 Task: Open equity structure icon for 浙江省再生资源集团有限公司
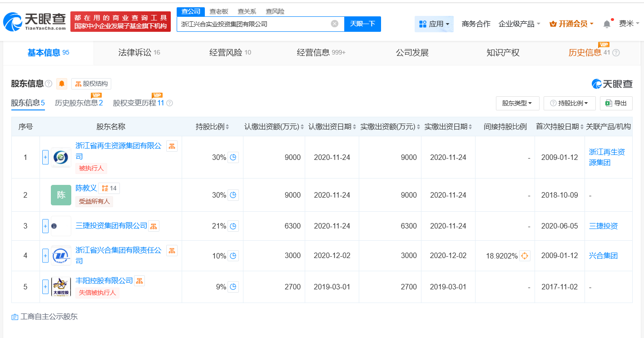click(x=172, y=146)
